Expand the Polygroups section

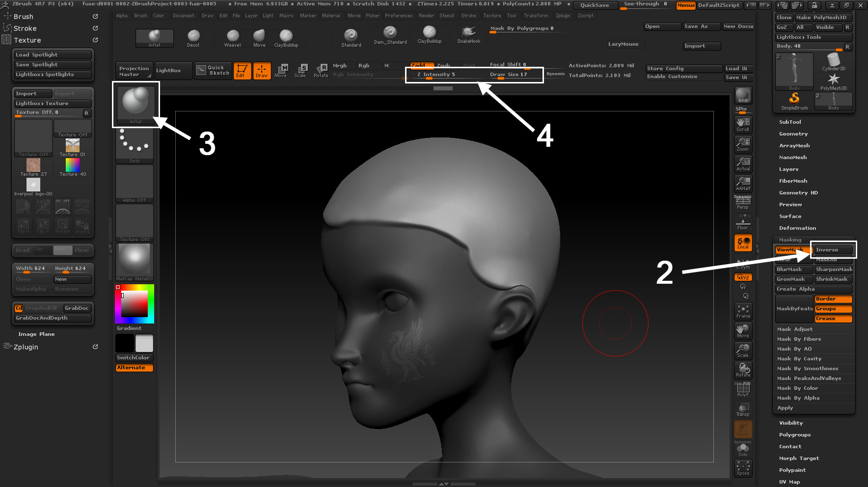coord(794,435)
